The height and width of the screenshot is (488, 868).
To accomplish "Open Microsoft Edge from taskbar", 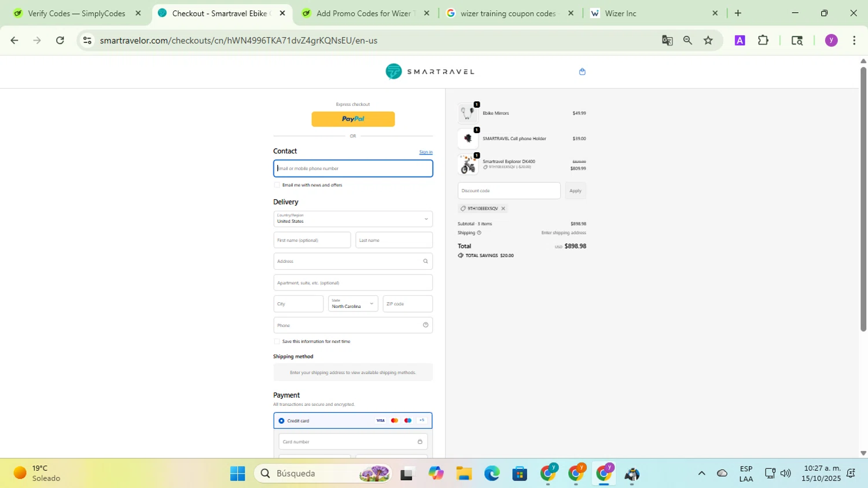I will [x=492, y=474].
